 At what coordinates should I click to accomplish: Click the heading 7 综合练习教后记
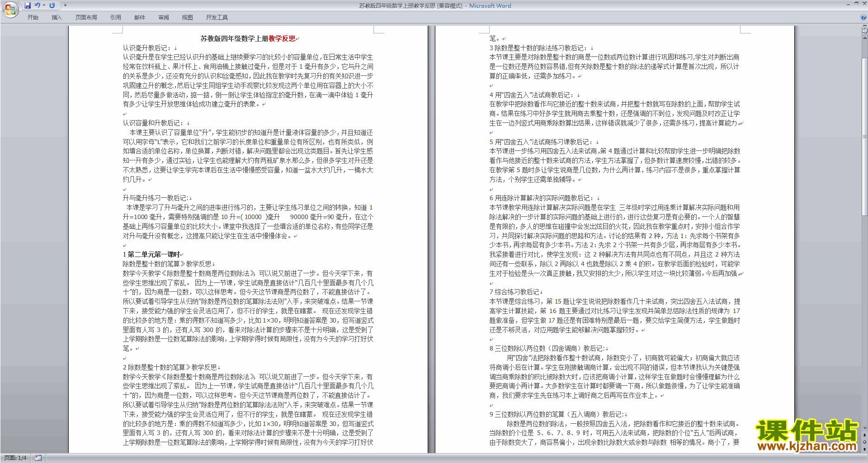[x=514, y=292]
